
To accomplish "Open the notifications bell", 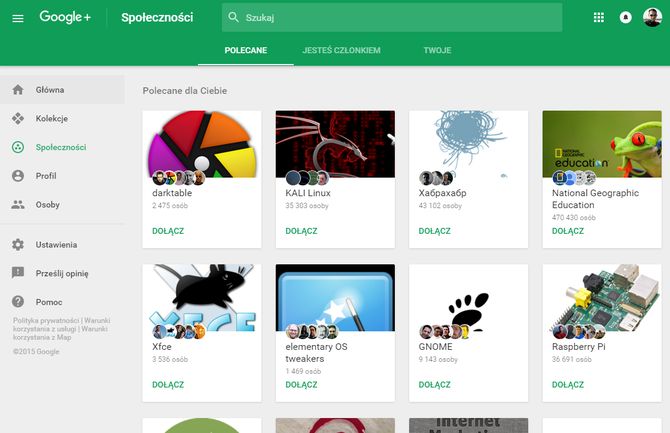I will coord(626,18).
